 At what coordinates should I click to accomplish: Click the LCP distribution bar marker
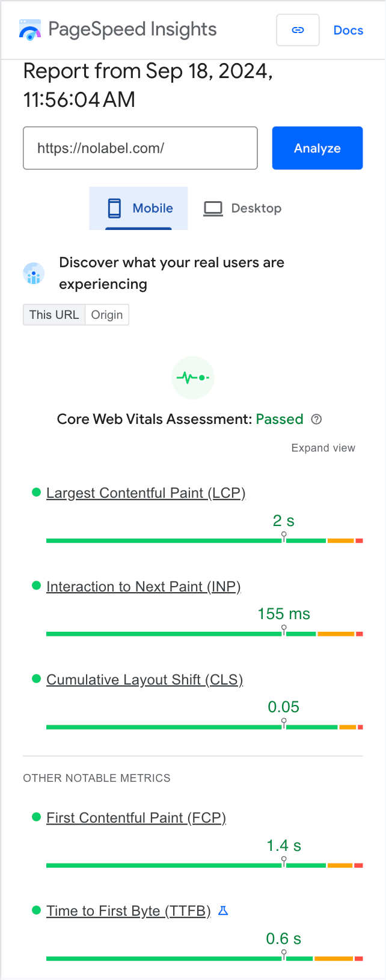tap(284, 536)
